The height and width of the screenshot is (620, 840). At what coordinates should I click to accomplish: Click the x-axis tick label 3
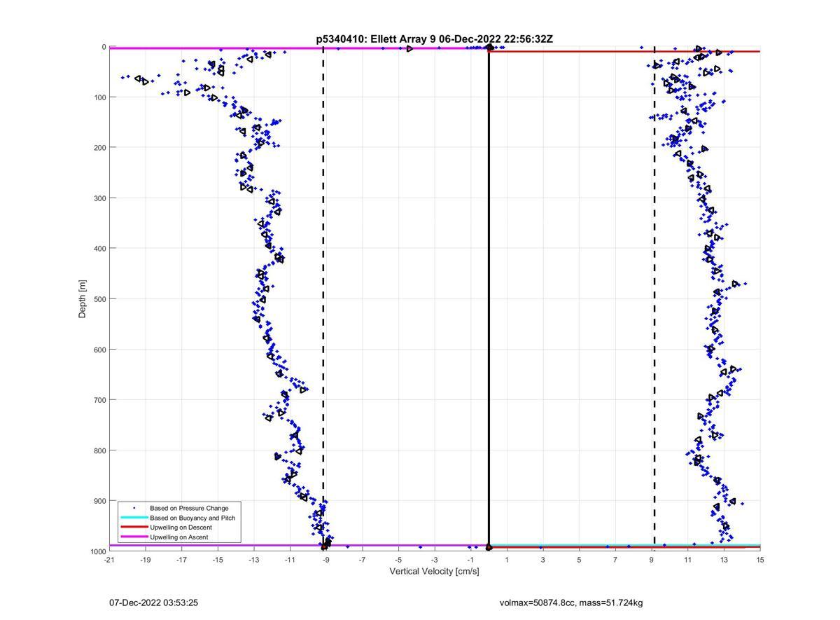[x=543, y=560]
